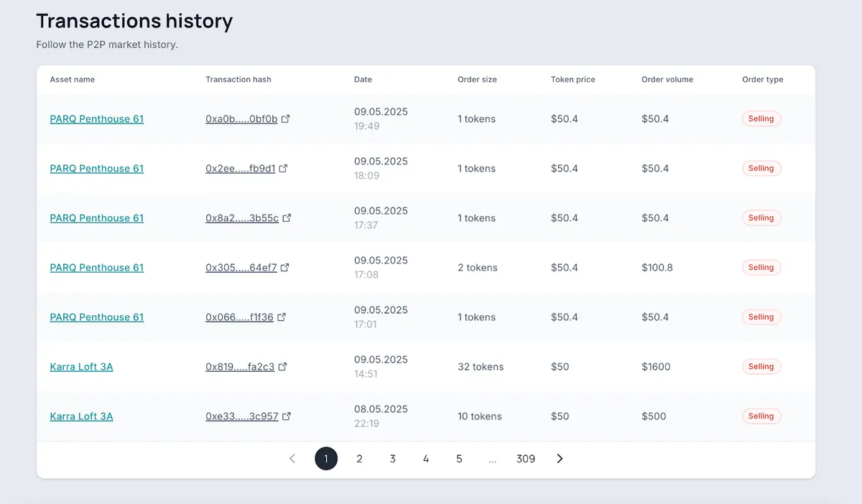Click the Order volume column header
This screenshot has width=862, height=504.
tap(667, 80)
